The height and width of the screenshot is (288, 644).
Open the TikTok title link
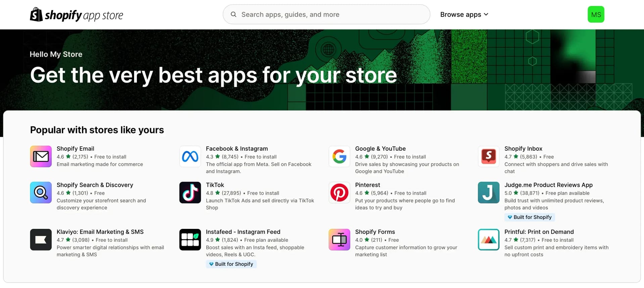215,185
